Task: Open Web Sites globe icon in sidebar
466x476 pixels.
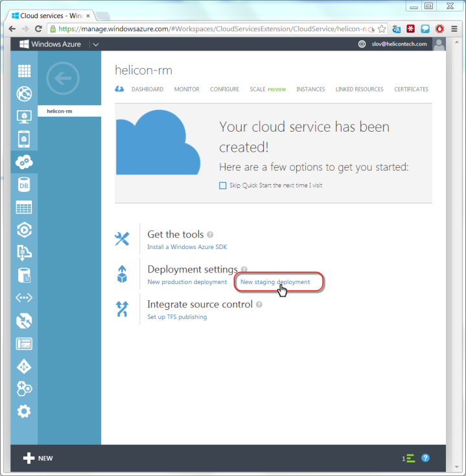Action: pos(24,94)
